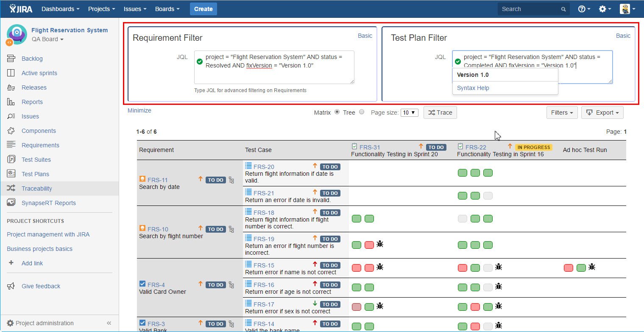Open the FRS-22 test plan link

coord(476,147)
